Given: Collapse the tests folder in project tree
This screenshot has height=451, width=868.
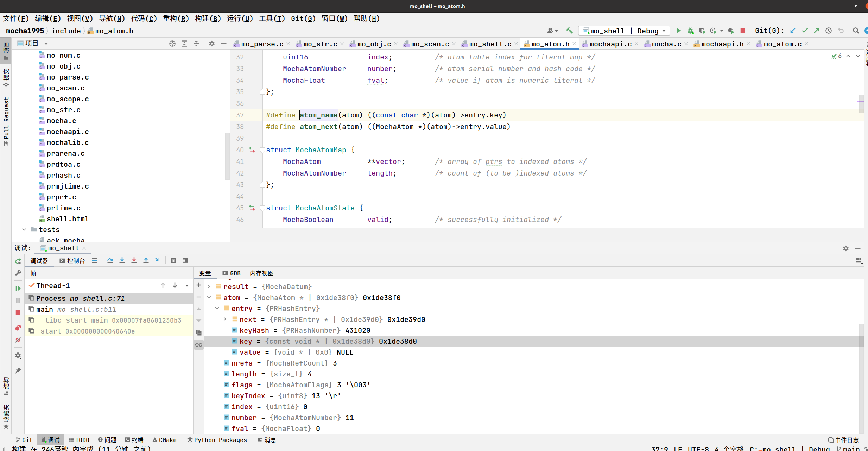Looking at the screenshot, I should (x=24, y=230).
